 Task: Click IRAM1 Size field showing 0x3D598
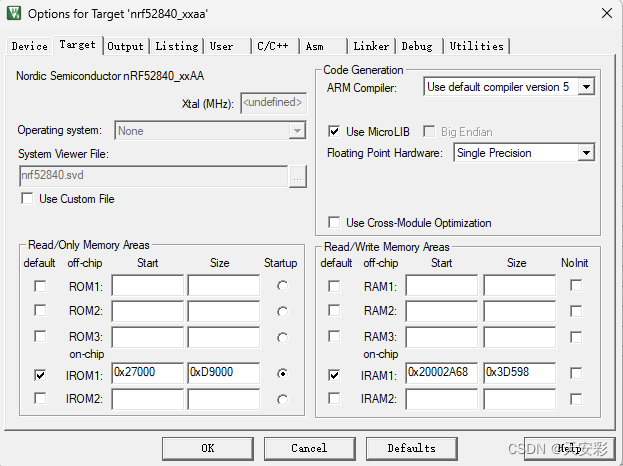[520, 373]
